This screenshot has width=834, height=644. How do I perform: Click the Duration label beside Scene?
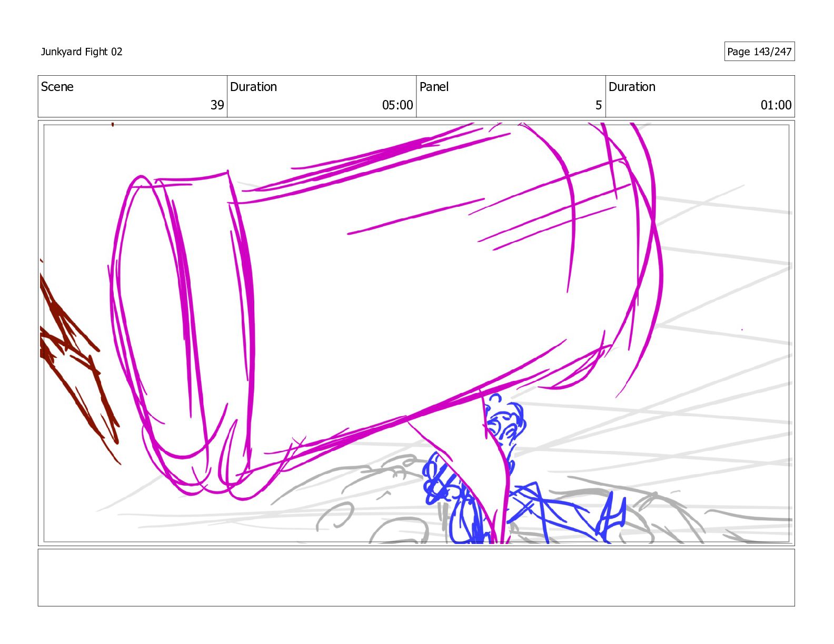(253, 87)
